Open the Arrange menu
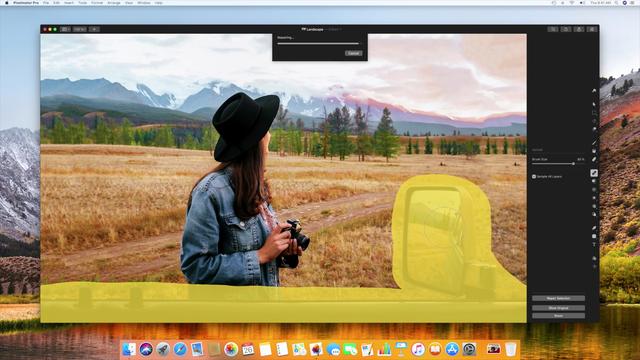Viewport: 640px width, 360px height. coord(114,3)
